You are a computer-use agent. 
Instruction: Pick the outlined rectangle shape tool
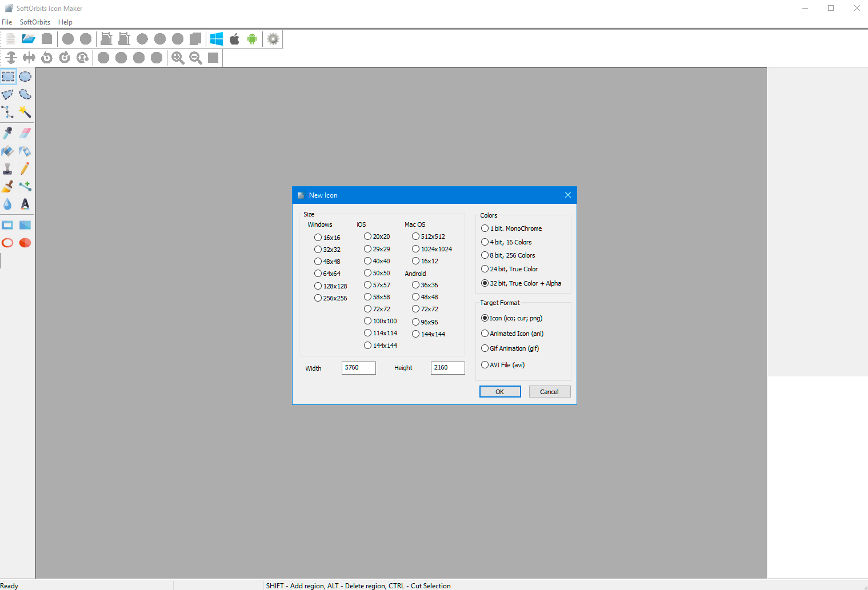click(x=8, y=225)
